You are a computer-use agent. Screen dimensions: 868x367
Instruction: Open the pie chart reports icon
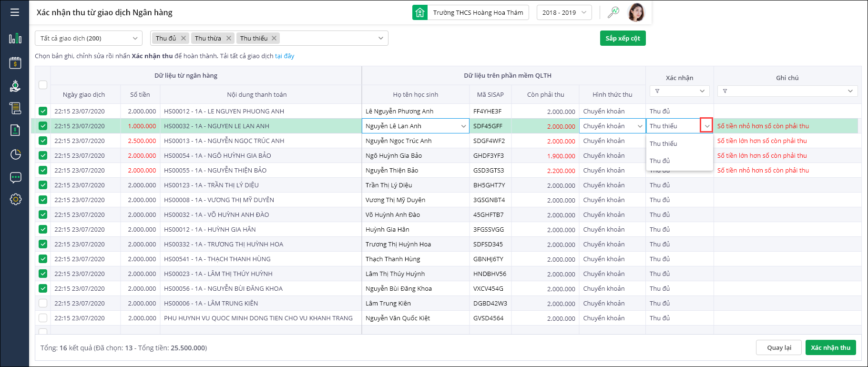tap(15, 154)
